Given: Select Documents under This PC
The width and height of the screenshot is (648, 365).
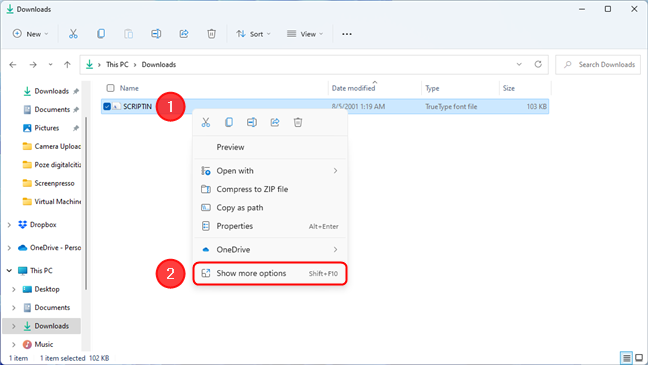Looking at the screenshot, I should click(46, 308).
